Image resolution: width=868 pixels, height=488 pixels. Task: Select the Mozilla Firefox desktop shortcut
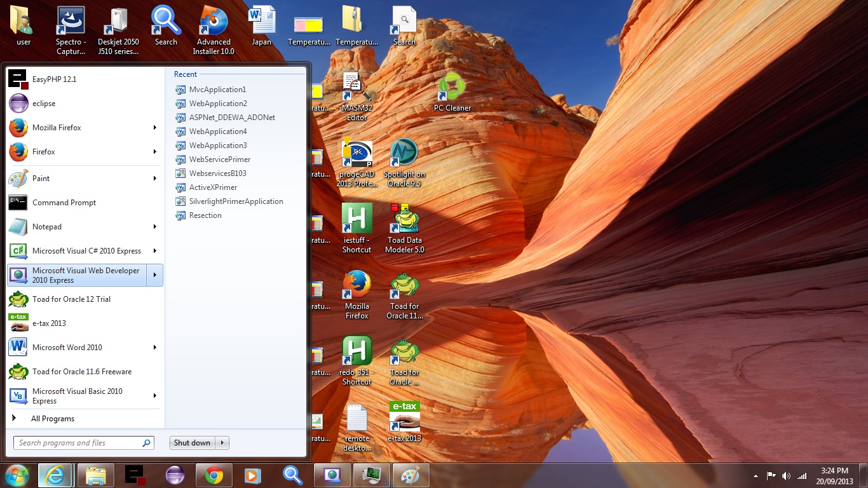tap(356, 295)
